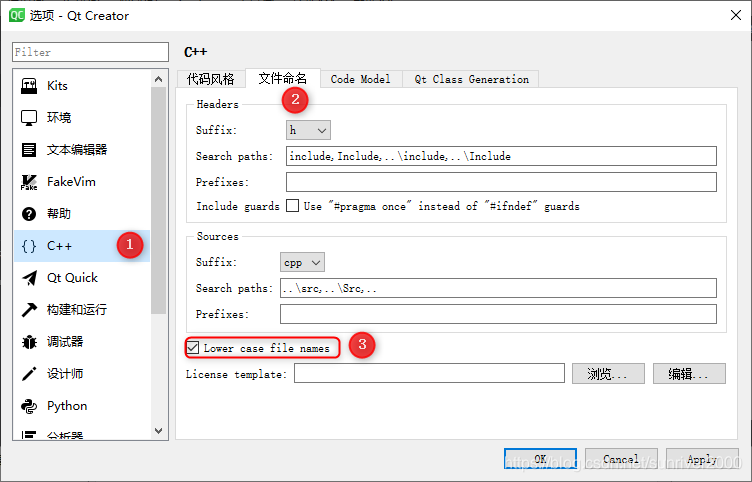Select the 构建和运行 list entry label

[x=77, y=310]
